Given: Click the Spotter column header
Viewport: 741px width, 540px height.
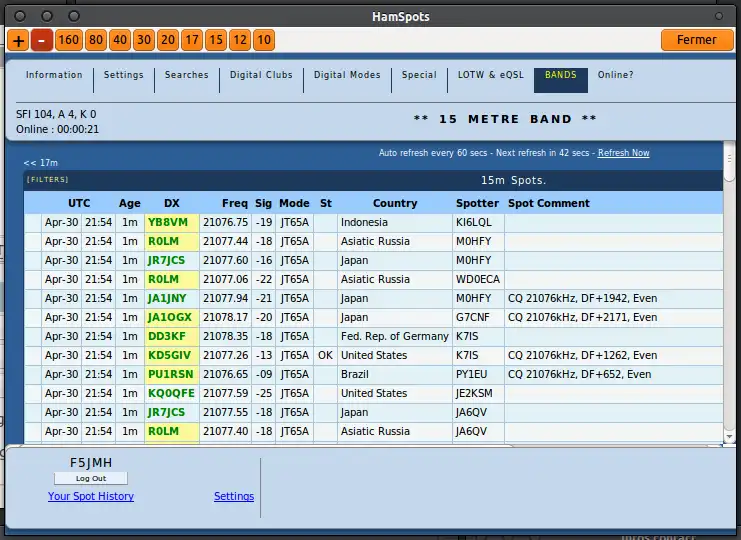Looking at the screenshot, I should [x=477, y=204].
